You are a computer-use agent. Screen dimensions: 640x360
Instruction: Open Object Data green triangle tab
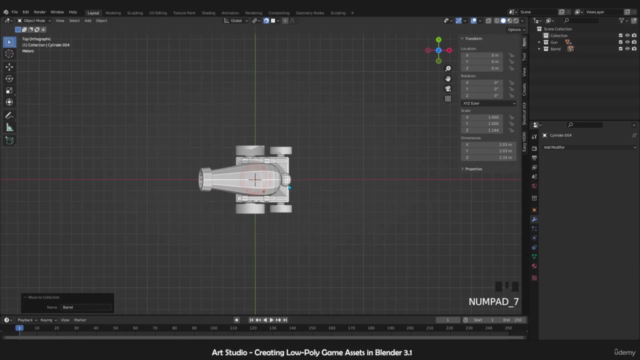click(x=534, y=257)
